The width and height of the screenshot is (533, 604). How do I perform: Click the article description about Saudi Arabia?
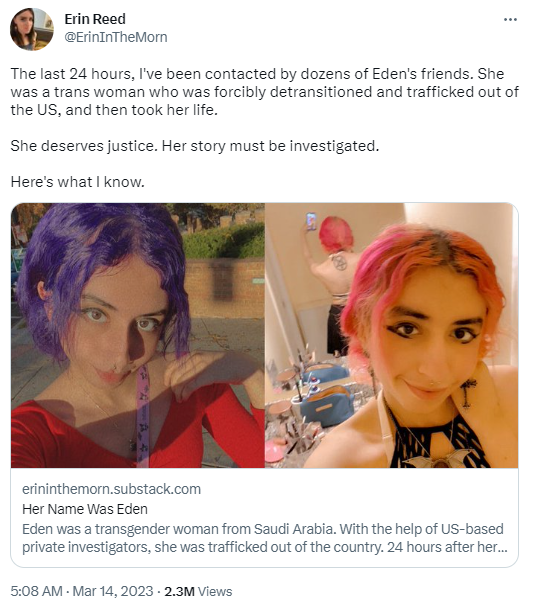[265, 538]
